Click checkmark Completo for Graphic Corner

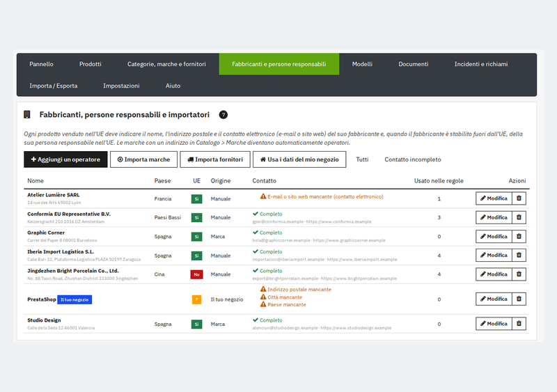click(267, 233)
